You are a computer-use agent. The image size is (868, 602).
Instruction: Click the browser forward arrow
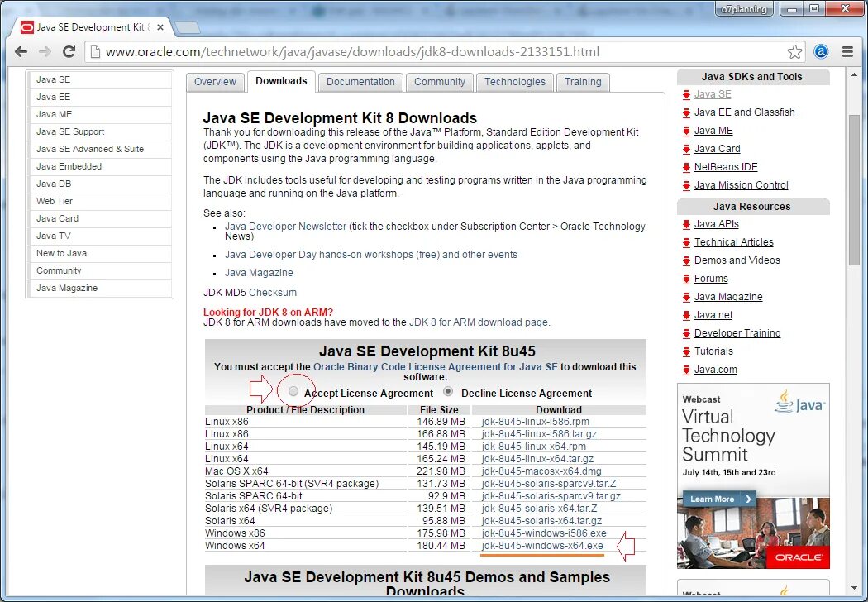[45, 52]
